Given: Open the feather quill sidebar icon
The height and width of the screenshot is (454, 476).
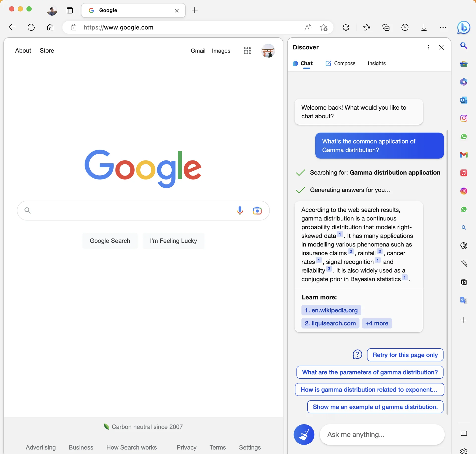Looking at the screenshot, I should point(464,263).
